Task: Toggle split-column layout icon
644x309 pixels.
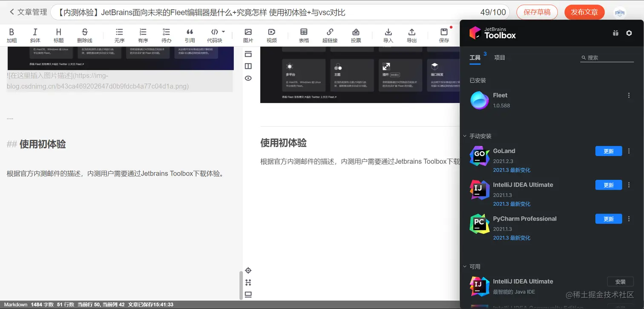Action: pyautogui.click(x=248, y=66)
